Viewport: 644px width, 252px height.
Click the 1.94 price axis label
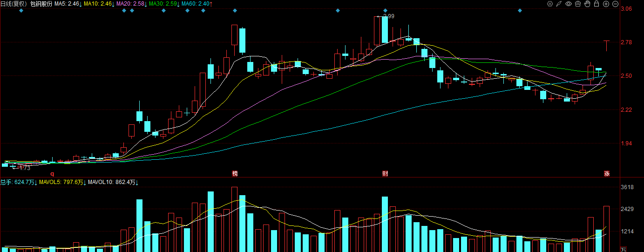[x=626, y=143]
